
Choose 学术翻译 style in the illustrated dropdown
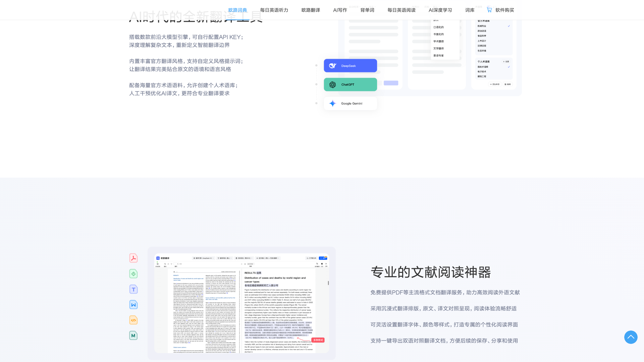coord(438,41)
